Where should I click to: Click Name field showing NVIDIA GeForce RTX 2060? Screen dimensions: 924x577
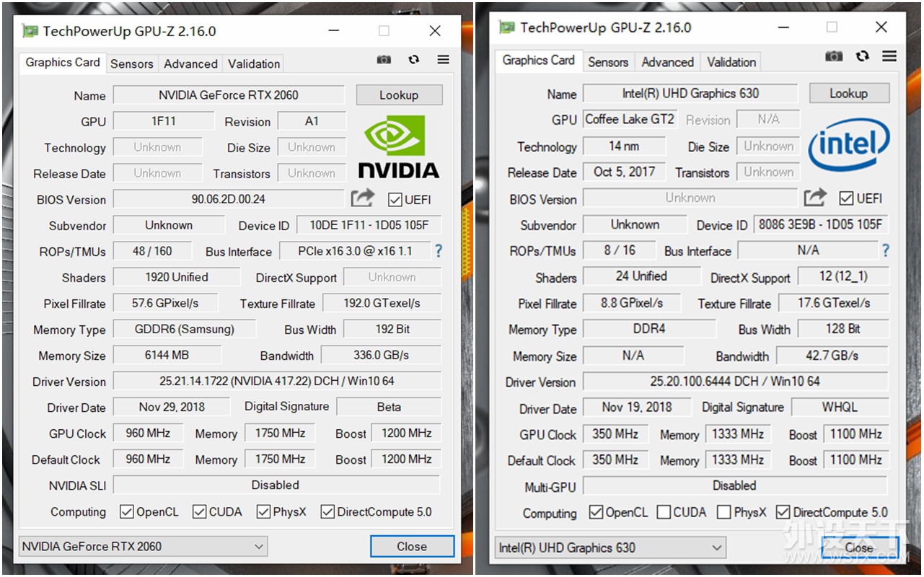(229, 95)
